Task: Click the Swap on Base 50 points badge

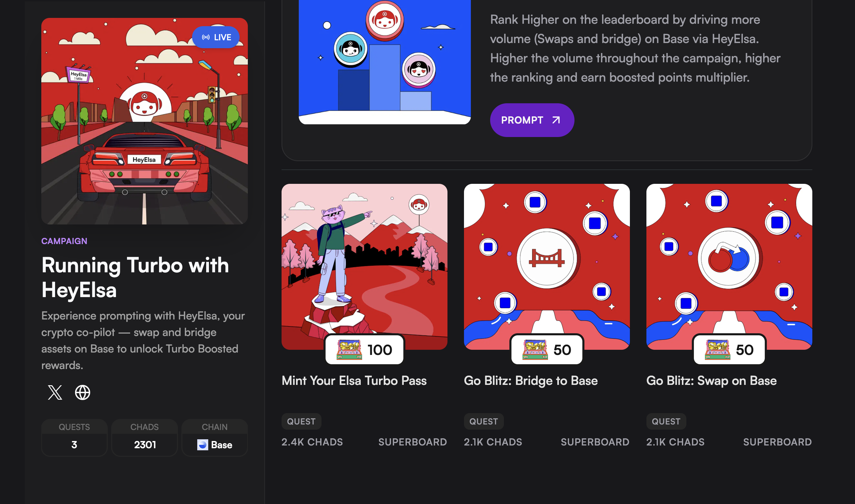Action: [729, 350]
